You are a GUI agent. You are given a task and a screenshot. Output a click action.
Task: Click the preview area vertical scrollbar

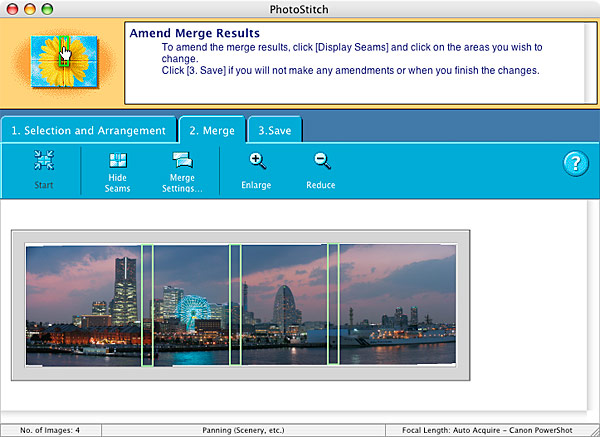(x=593, y=305)
